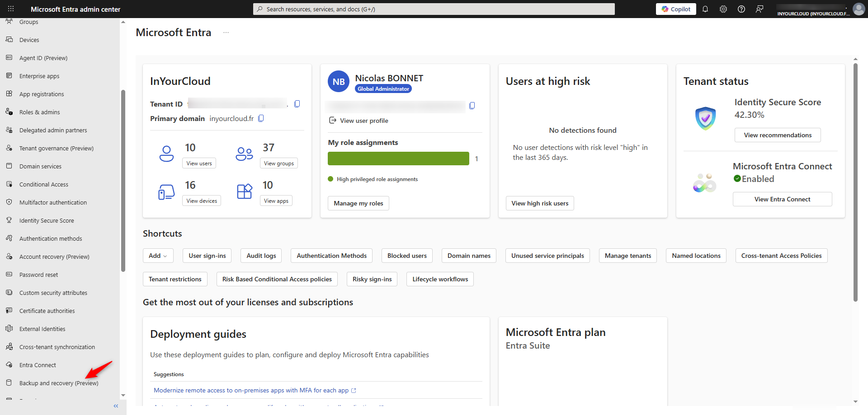Collapse the left navigation pane
The image size is (868, 415).
tap(116, 406)
